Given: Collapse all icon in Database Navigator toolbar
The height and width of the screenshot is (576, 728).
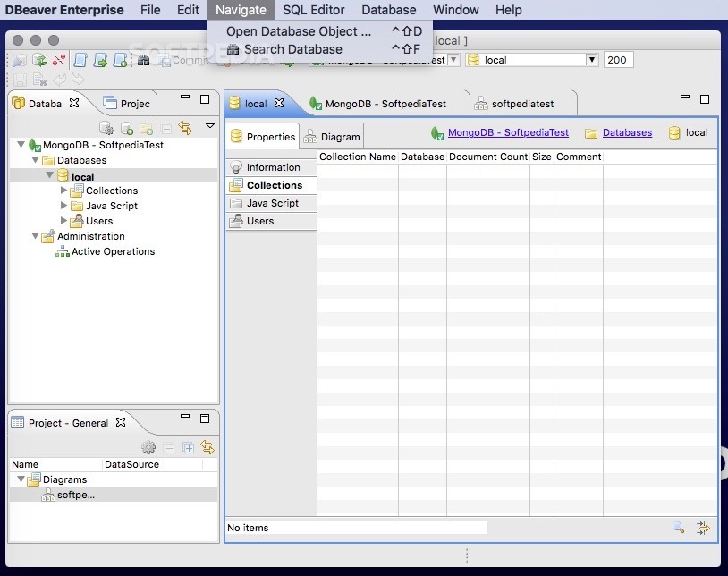Looking at the screenshot, I should [165, 128].
